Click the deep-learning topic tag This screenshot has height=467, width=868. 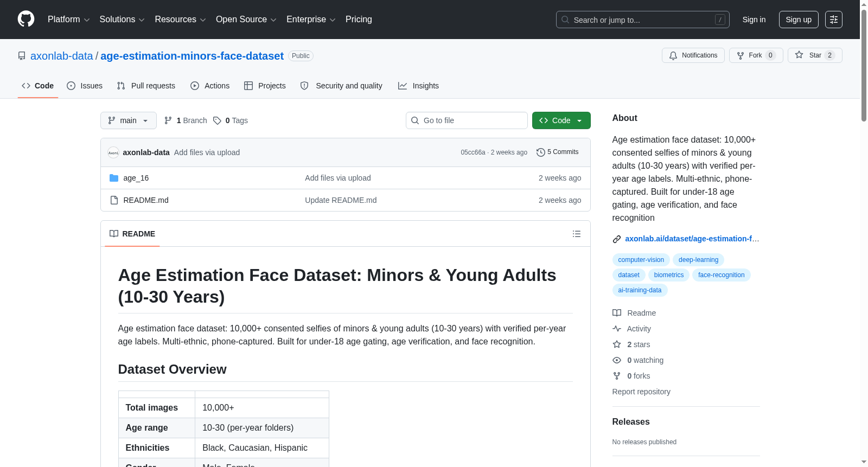tap(698, 260)
